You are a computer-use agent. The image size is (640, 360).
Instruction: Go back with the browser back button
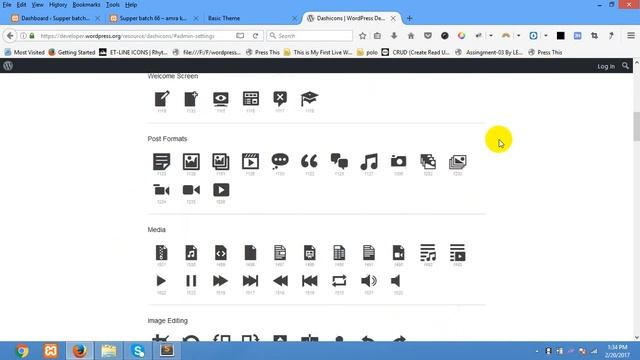coord(10,36)
